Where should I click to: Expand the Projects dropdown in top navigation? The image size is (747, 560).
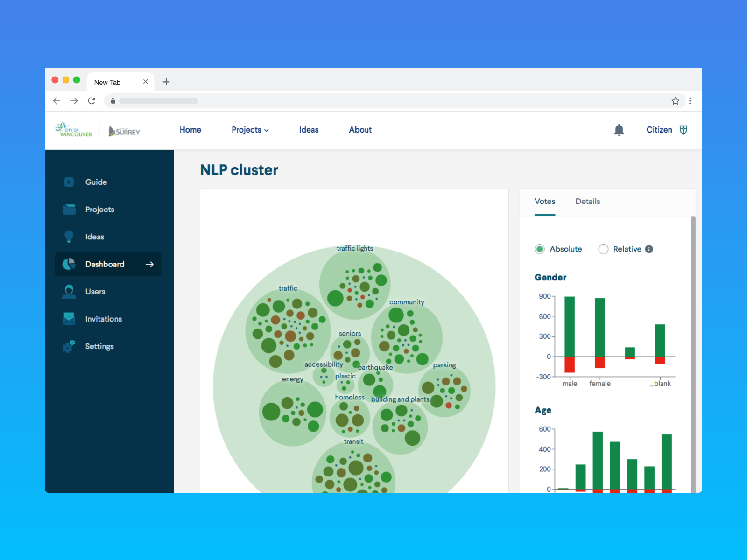click(250, 130)
